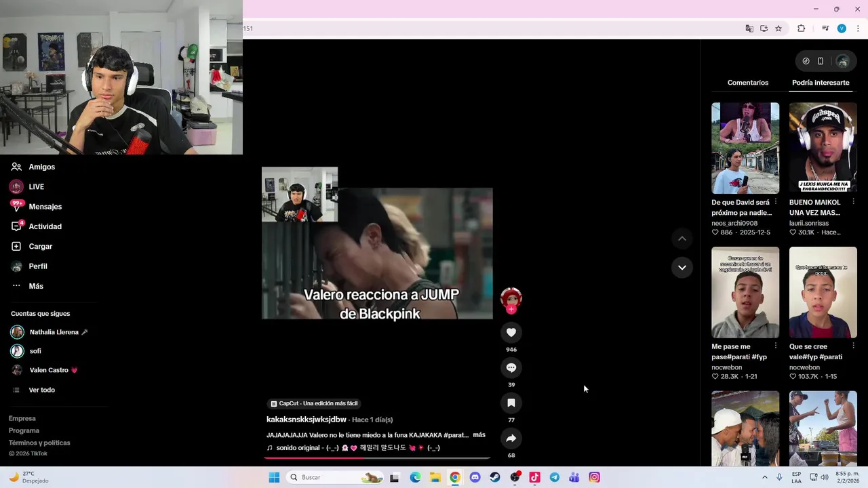868x488 pixels.
Task: Click the get-app phone icon
Action: click(x=821, y=61)
